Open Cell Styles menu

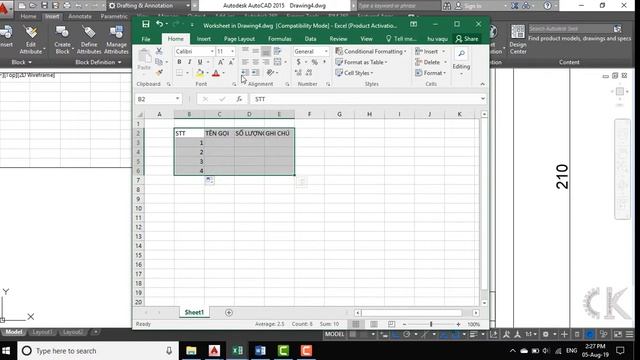(354, 73)
